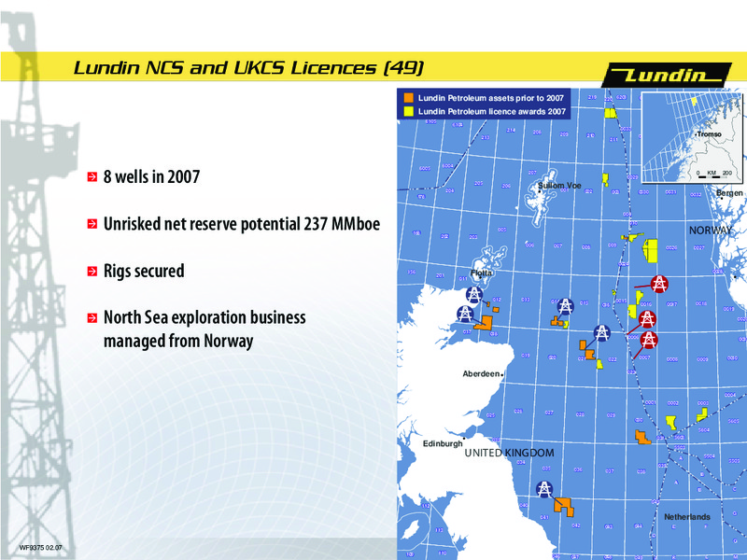Select the blue rig icon left of the large orange block near Flotta
The image size is (747, 560).
pos(465,314)
